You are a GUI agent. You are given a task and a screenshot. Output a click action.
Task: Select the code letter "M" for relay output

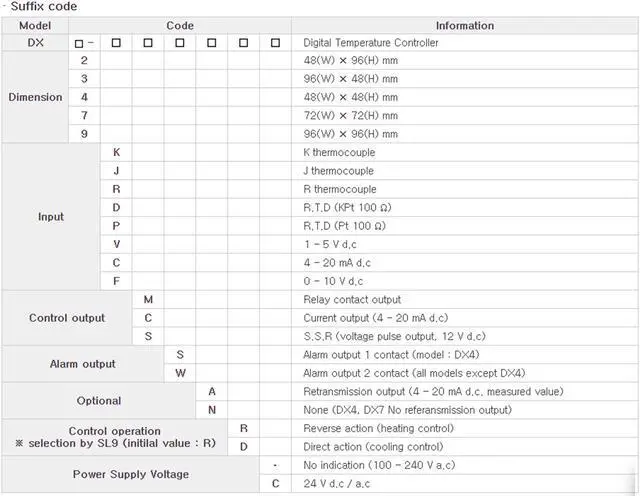[148, 299]
